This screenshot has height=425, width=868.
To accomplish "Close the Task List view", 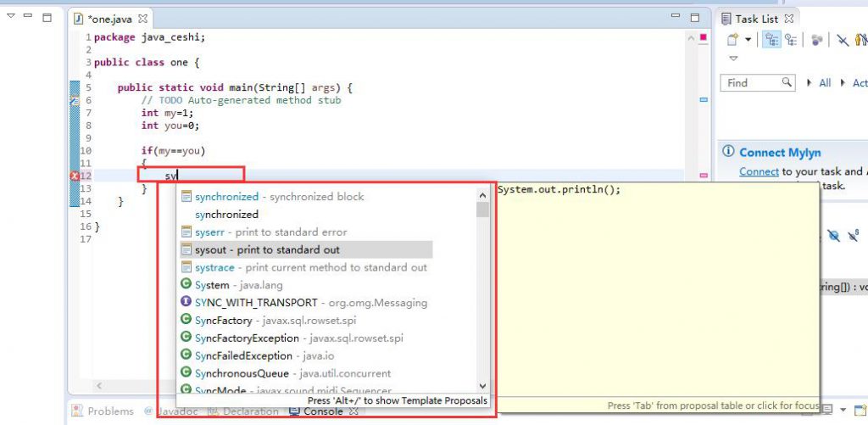I will tap(789, 18).
